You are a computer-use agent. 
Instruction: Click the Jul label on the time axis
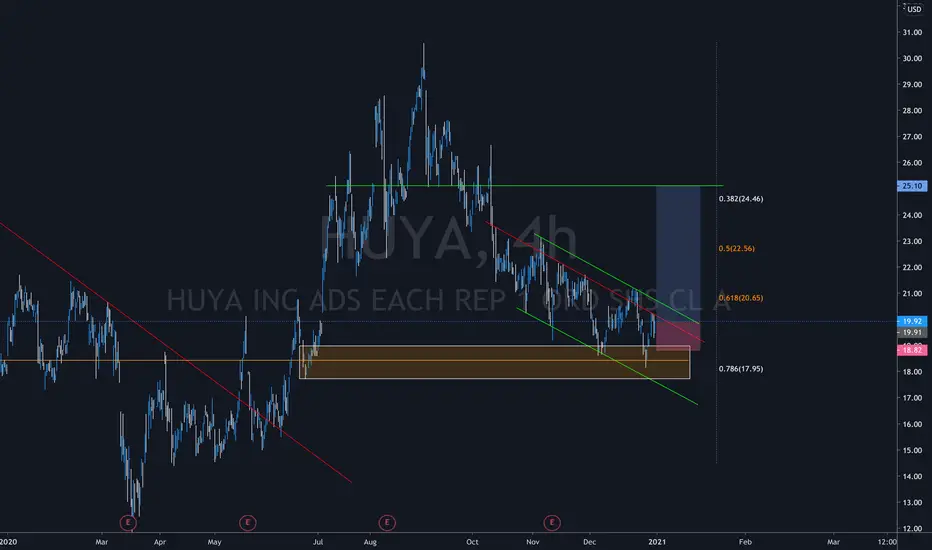point(318,542)
